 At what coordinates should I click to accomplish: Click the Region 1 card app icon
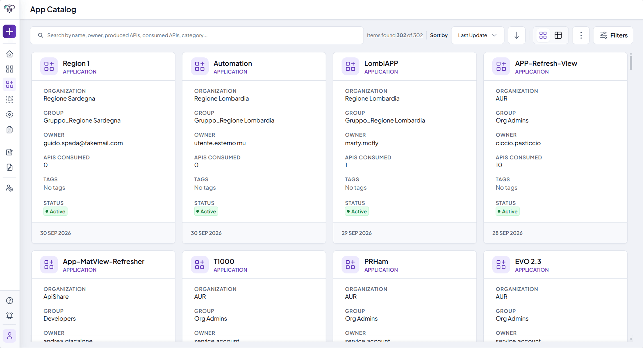click(x=49, y=66)
